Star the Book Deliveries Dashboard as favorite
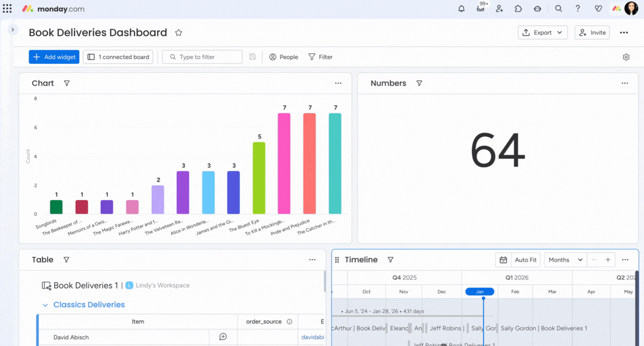This screenshot has height=346, width=644. click(x=178, y=33)
